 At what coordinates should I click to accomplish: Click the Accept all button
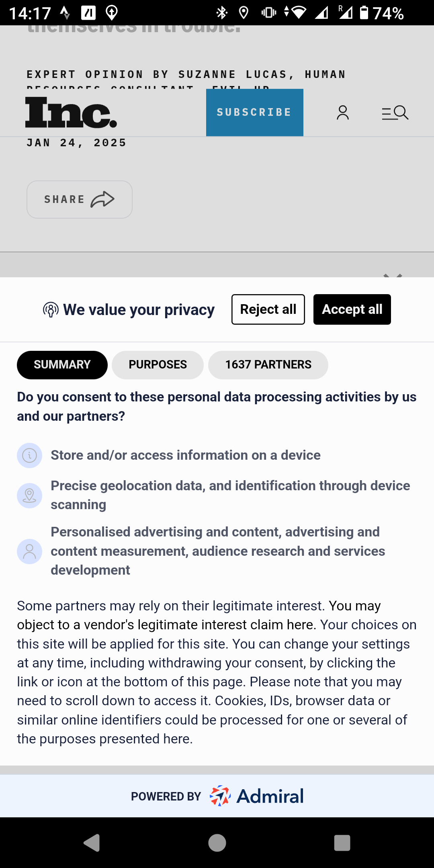pyautogui.click(x=352, y=309)
